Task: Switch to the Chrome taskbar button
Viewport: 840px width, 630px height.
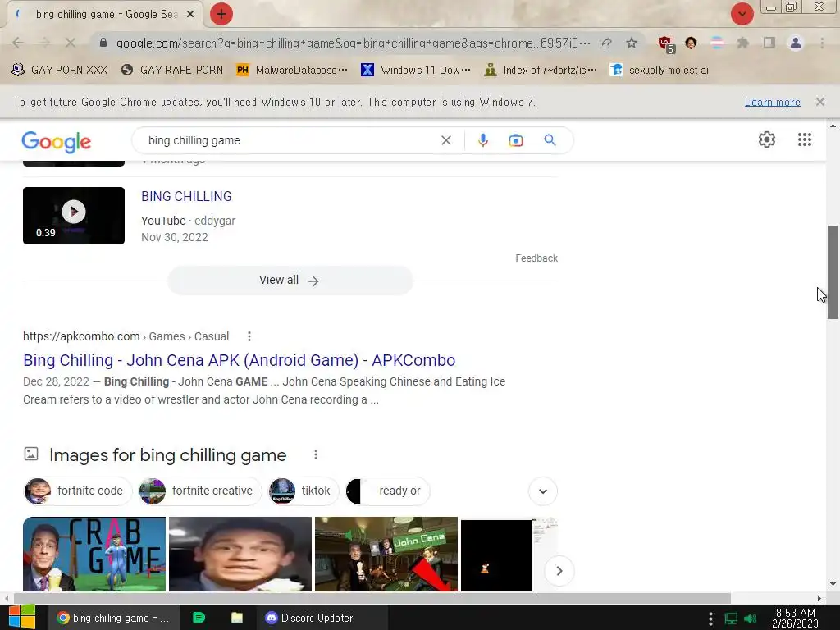Action: click(113, 618)
